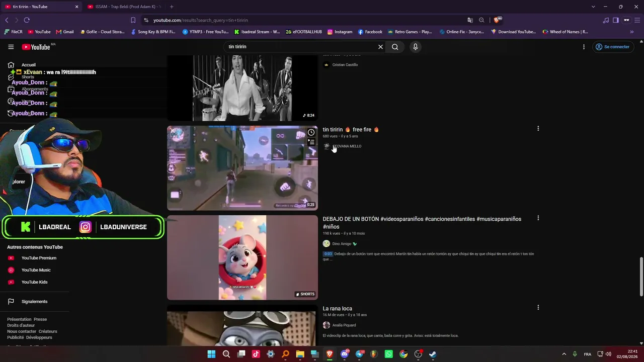Open the FileCR bookmark

click(14, 32)
